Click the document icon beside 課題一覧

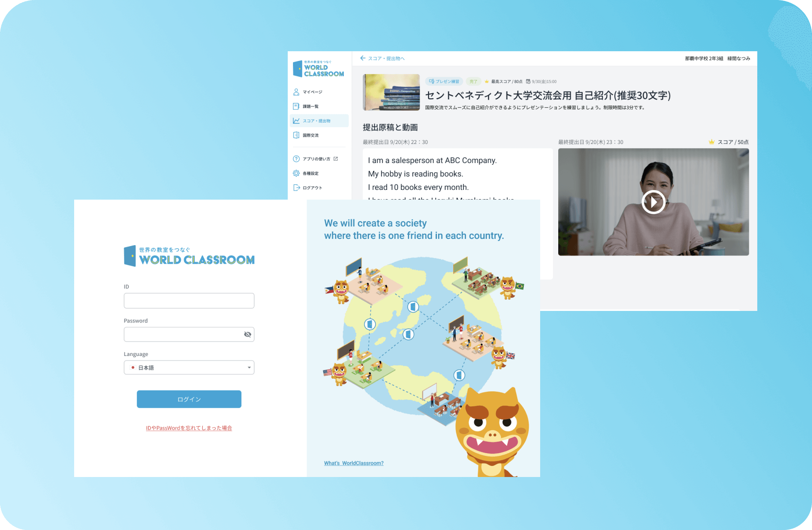(296, 106)
